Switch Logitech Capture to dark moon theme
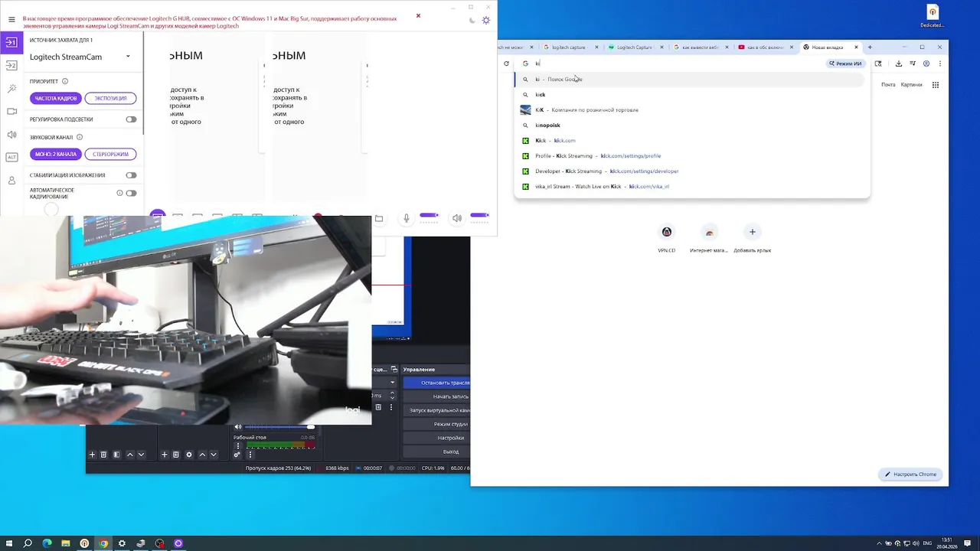The width and height of the screenshot is (980, 551). click(x=471, y=20)
